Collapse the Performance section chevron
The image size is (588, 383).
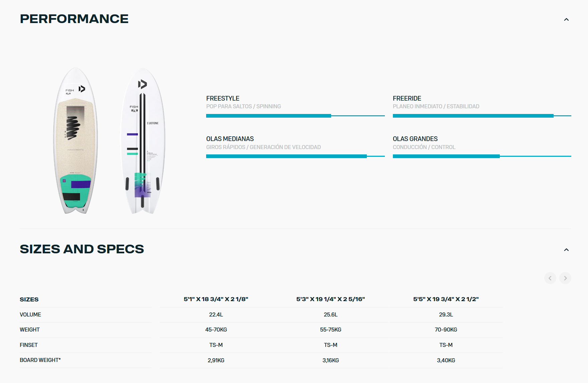point(566,19)
